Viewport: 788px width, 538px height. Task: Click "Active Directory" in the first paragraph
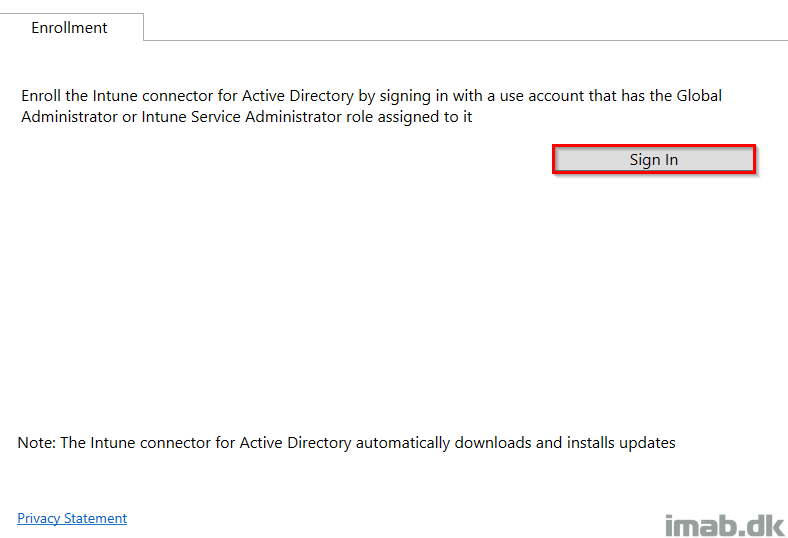tap(298, 95)
